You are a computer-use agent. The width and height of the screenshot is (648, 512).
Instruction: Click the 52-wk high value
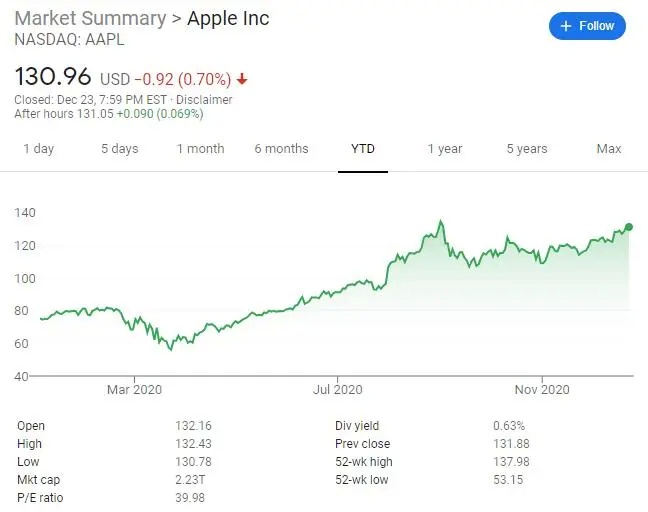coord(511,462)
